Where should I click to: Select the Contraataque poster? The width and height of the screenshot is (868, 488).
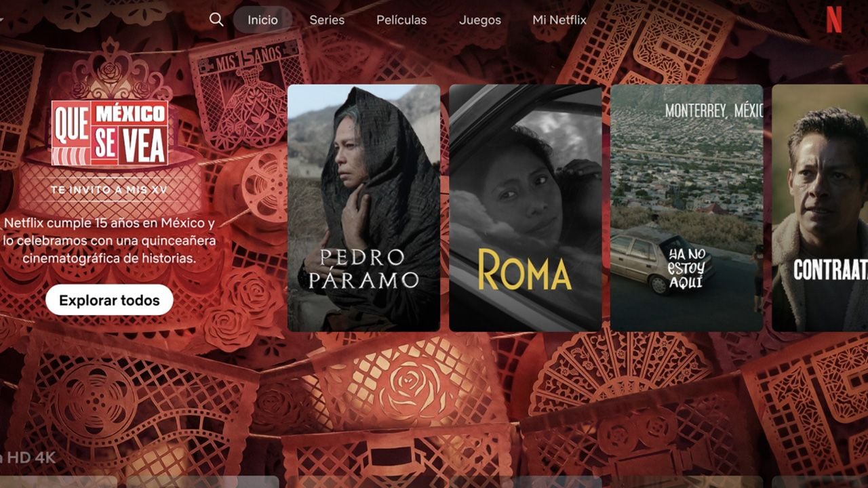(820, 208)
